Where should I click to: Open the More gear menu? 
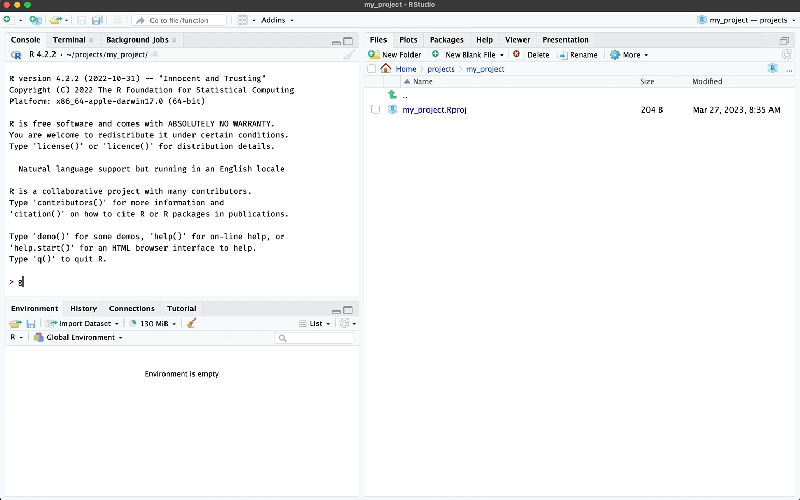pos(629,55)
